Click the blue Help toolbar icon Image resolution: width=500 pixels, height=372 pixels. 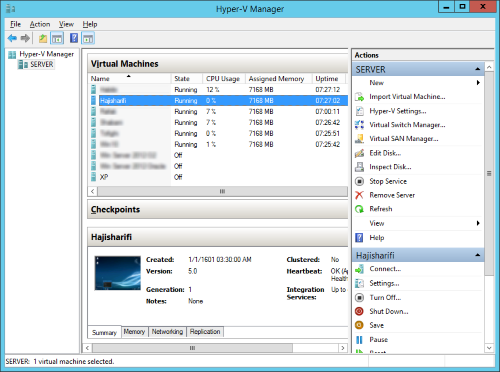[x=74, y=38]
